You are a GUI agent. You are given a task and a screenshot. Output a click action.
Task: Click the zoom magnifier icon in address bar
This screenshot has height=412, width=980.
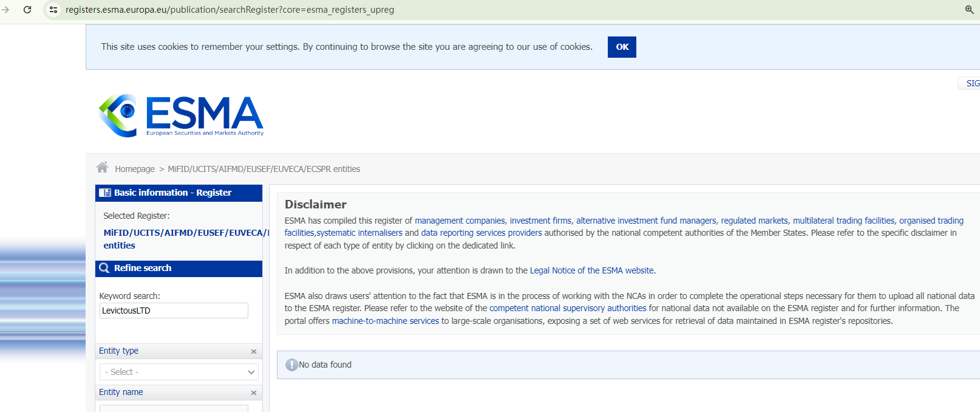point(969,10)
